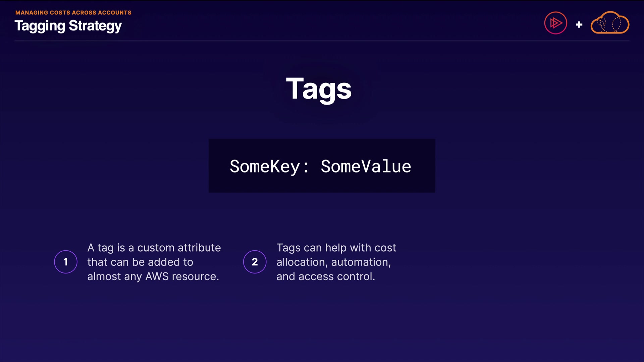Viewport: 644px width, 362px height.
Task: Click the horizontal divider line under the header
Action: tap(322, 41)
